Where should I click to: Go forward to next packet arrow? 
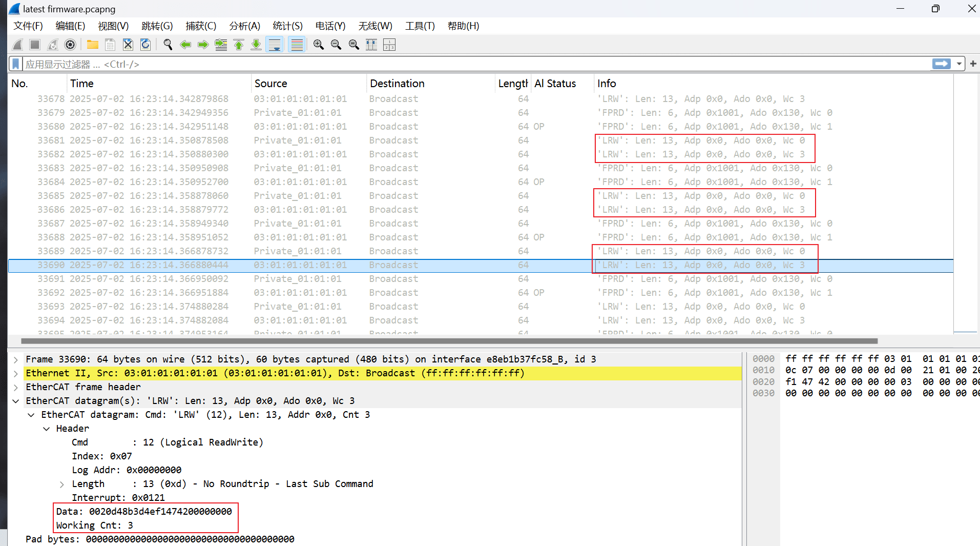coord(203,45)
